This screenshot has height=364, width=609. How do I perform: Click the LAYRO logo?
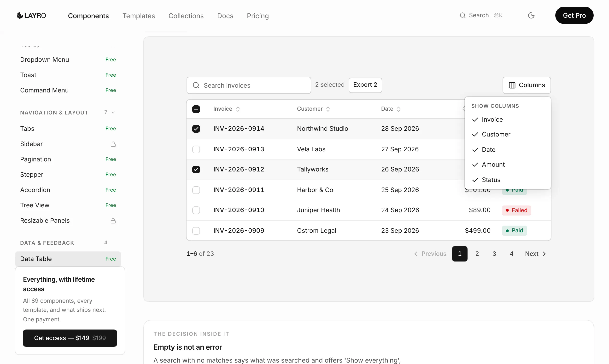pyautogui.click(x=31, y=16)
